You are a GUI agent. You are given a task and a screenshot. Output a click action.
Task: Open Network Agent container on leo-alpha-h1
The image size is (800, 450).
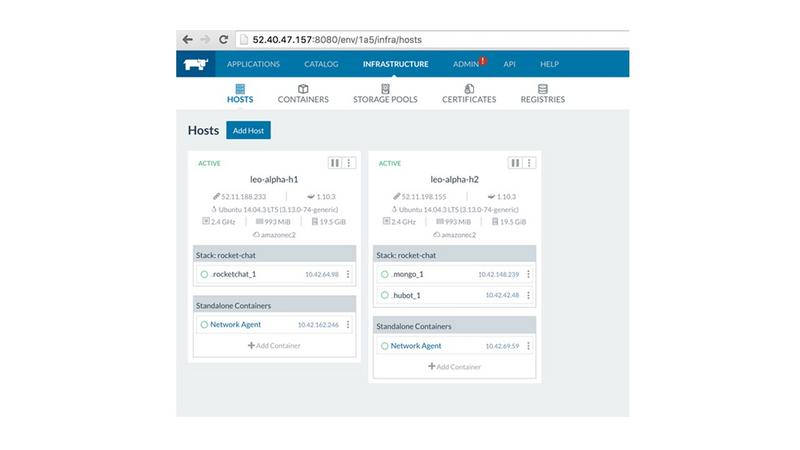click(235, 324)
